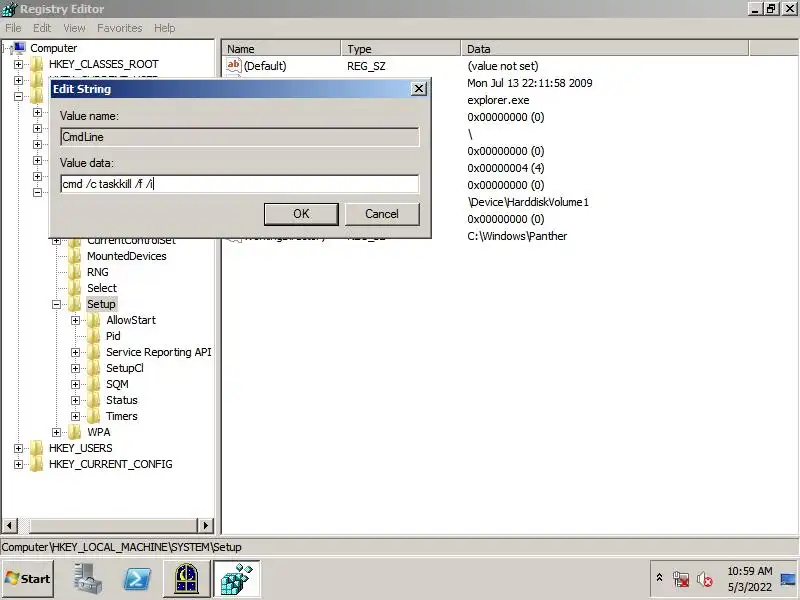
Task: Click the Pid folder icon
Action: pyautogui.click(x=94, y=336)
